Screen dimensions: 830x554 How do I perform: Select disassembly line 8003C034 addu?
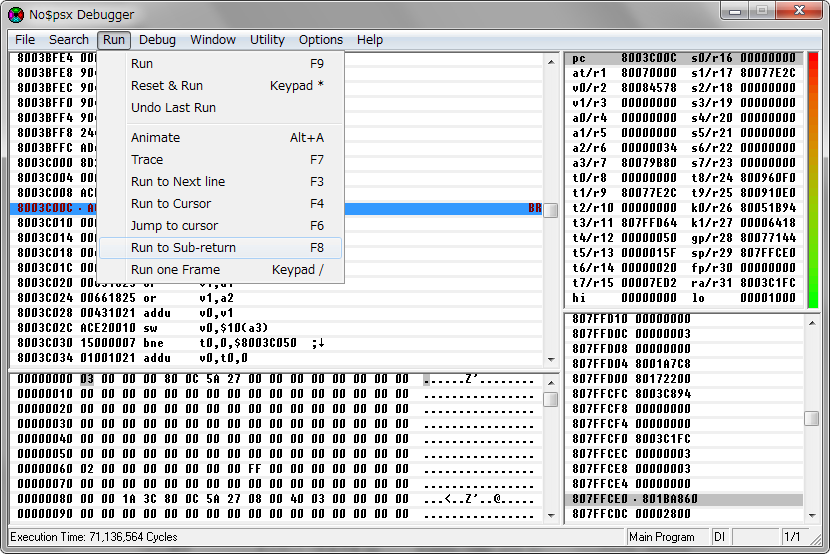pos(276,358)
